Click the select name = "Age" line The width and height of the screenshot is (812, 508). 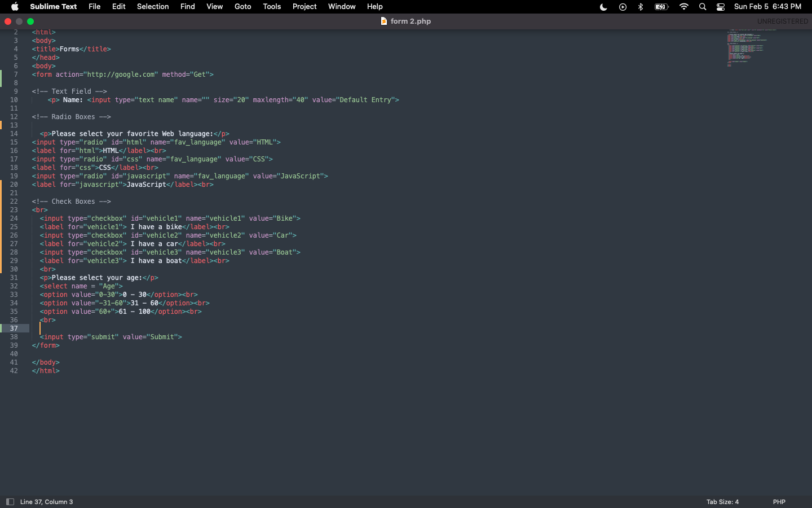point(81,286)
